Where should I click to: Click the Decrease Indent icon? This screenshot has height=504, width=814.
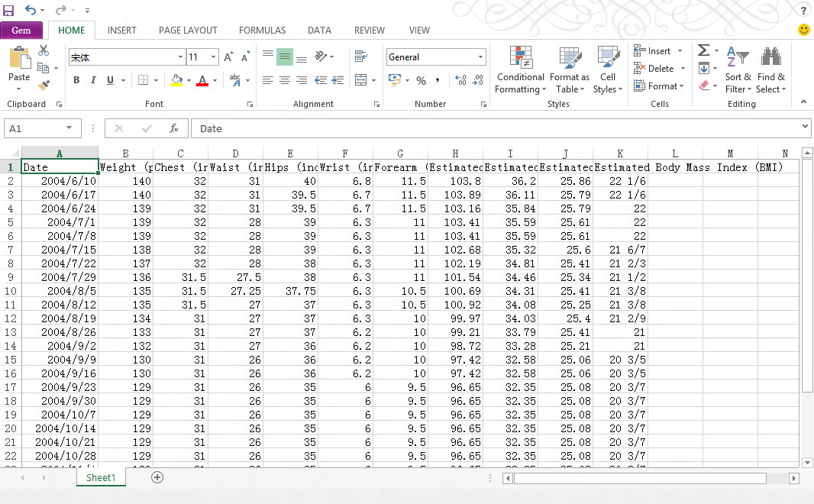click(x=321, y=80)
